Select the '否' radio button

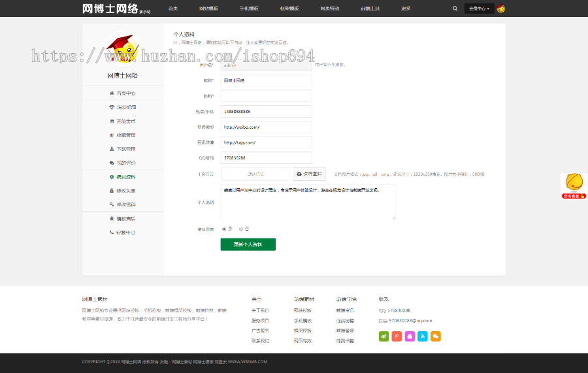pos(241,229)
